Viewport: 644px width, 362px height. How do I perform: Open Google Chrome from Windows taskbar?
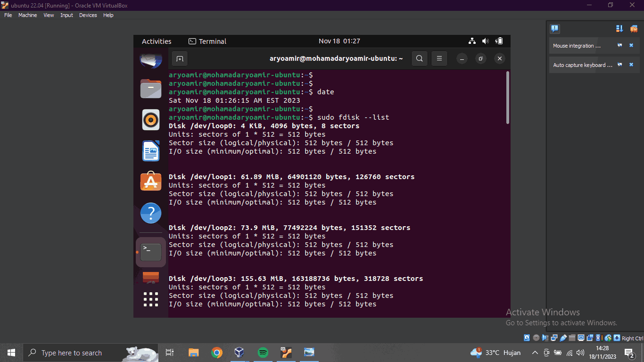point(217,353)
